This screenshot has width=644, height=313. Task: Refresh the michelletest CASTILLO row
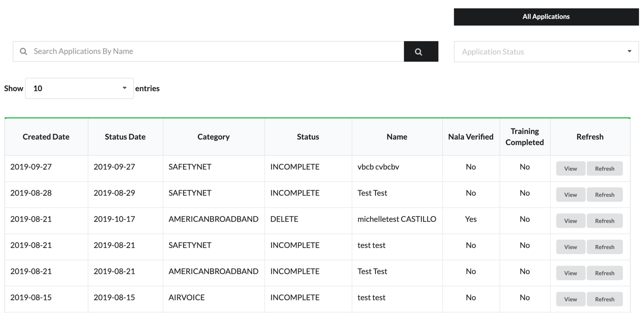(x=604, y=221)
